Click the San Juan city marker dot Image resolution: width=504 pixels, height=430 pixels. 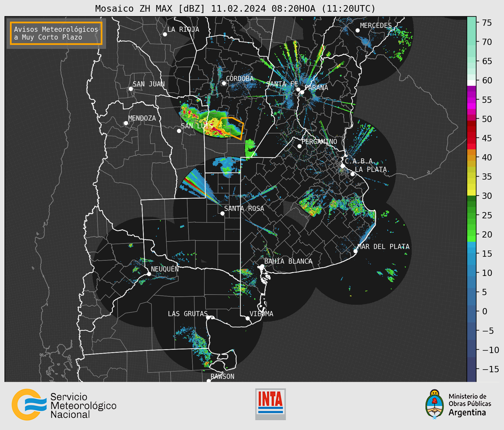131,89
